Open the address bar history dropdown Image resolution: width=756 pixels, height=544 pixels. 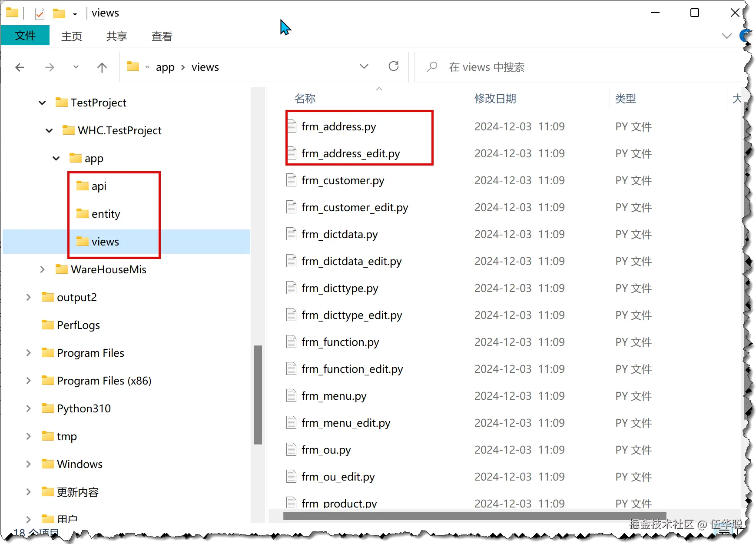tap(364, 66)
